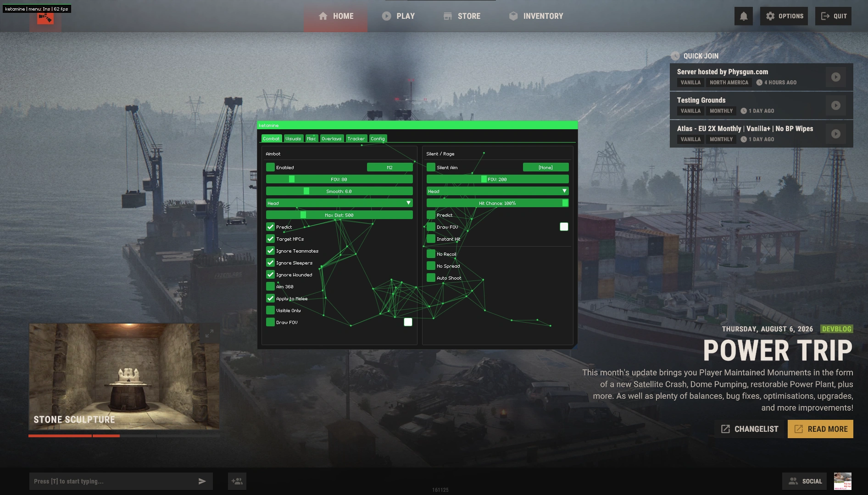Image resolution: width=868 pixels, height=495 pixels.
Task: Enable the Visible Only checkbox
Action: pyautogui.click(x=270, y=310)
